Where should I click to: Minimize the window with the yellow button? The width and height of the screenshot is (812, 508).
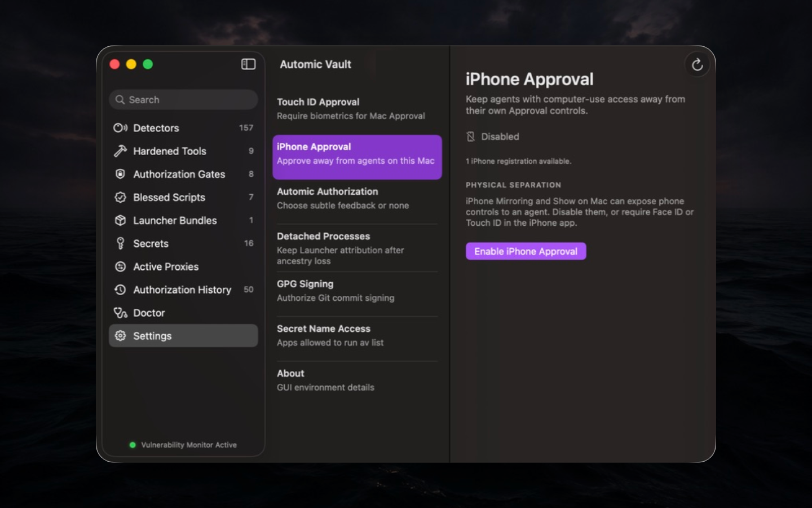click(131, 64)
